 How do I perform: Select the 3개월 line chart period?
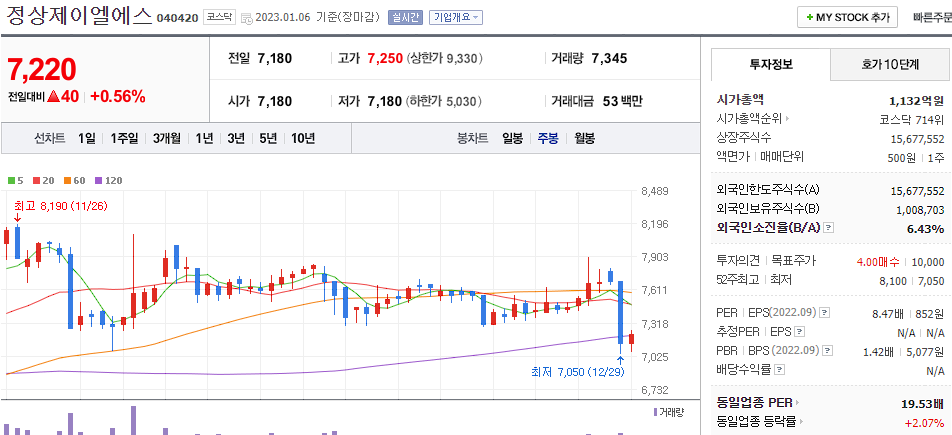[167, 139]
